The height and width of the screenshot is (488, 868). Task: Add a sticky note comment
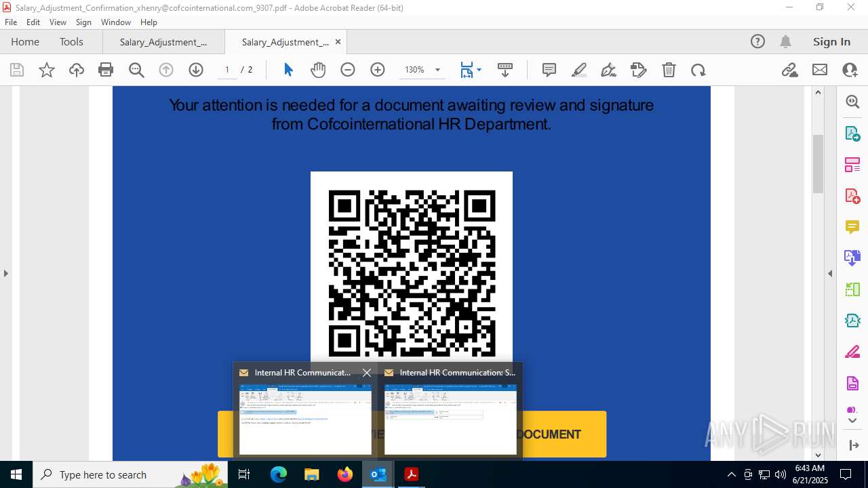[549, 70]
